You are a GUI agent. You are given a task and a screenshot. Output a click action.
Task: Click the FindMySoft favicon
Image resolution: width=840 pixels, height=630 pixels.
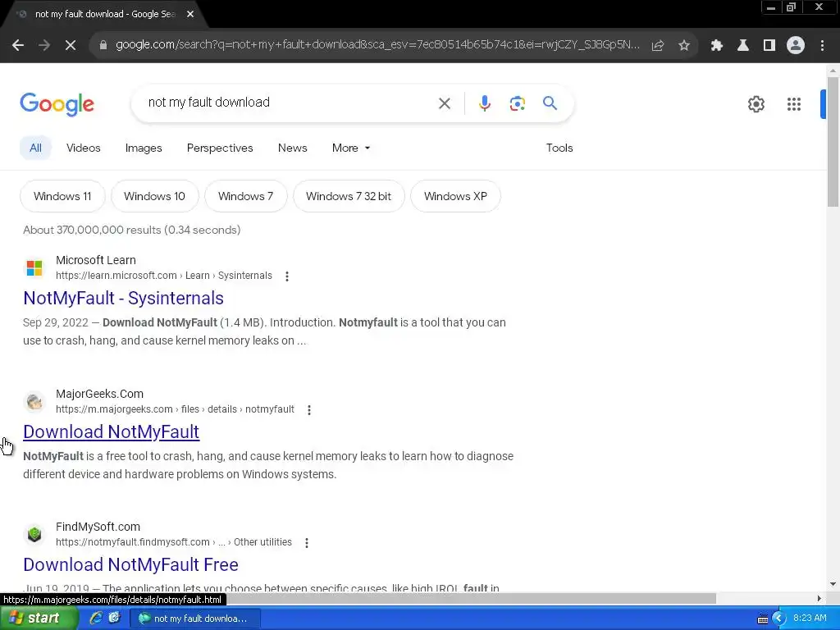[x=34, y=534]
